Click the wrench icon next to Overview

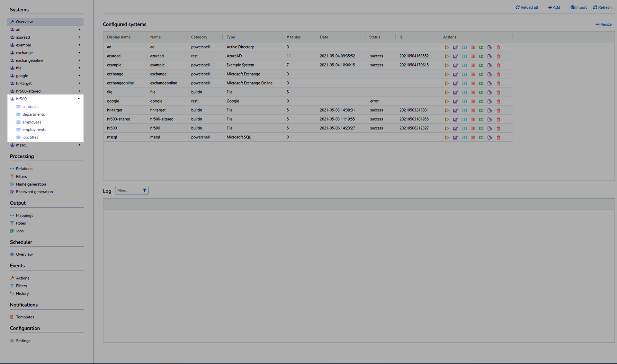pyautogui.click(x=12, y=22)
